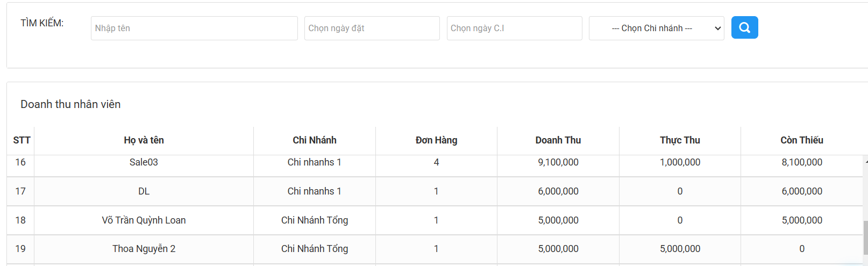Click the Chi Nhánh column header
This screenshot has width=868, height=266.
pyautogui.click(x=315, y=140)
